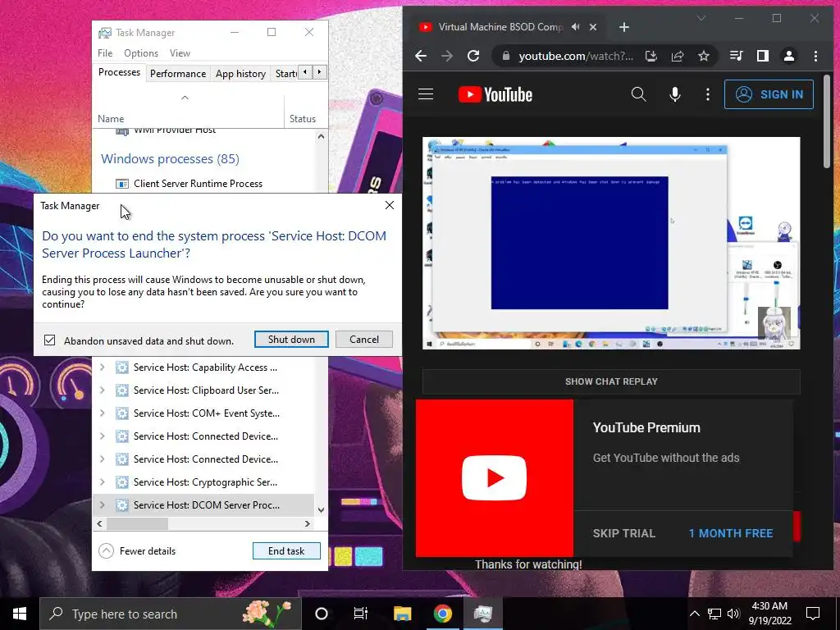Switch to the App history tab

point(240,73)
